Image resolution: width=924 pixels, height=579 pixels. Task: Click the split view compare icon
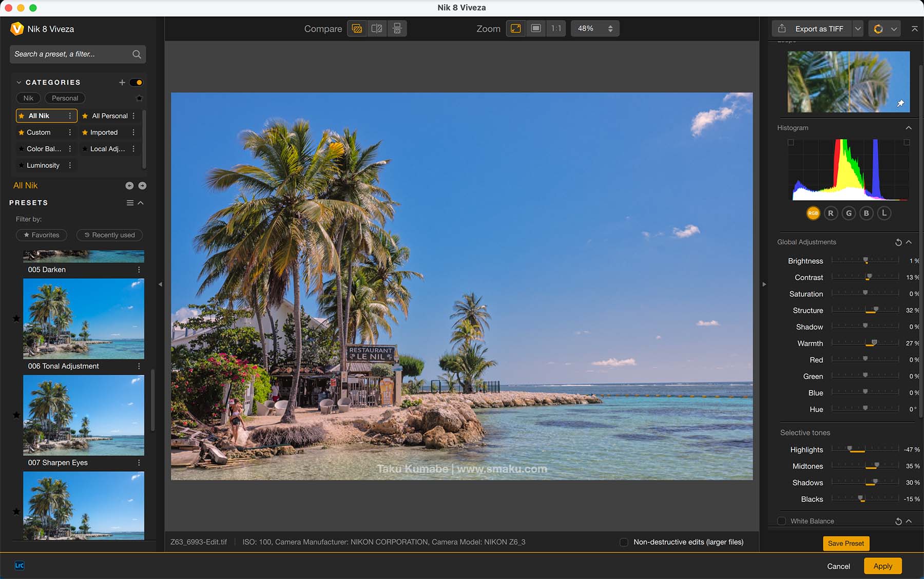click(377, 29)
